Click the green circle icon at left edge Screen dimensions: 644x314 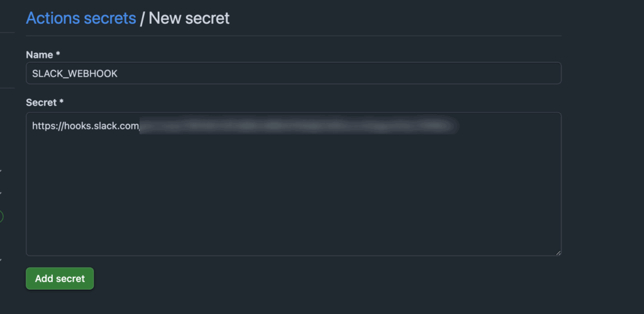tap(1, 217)
